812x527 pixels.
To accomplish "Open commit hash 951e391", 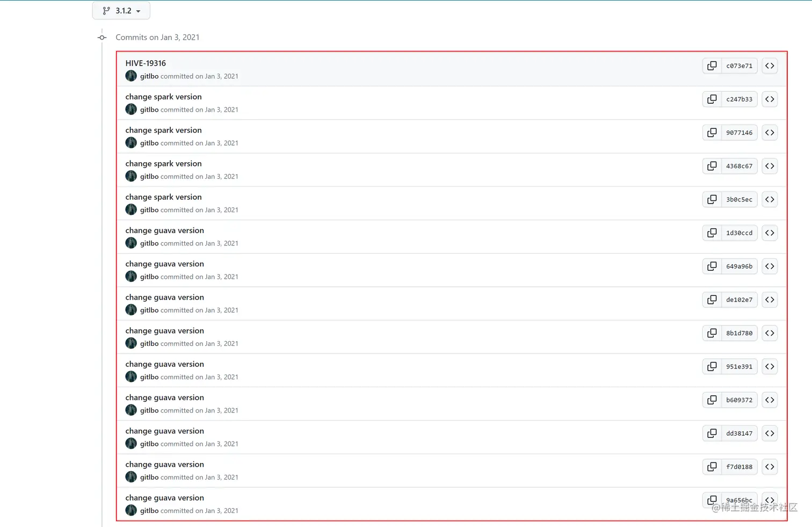I will tap(740, 366).
